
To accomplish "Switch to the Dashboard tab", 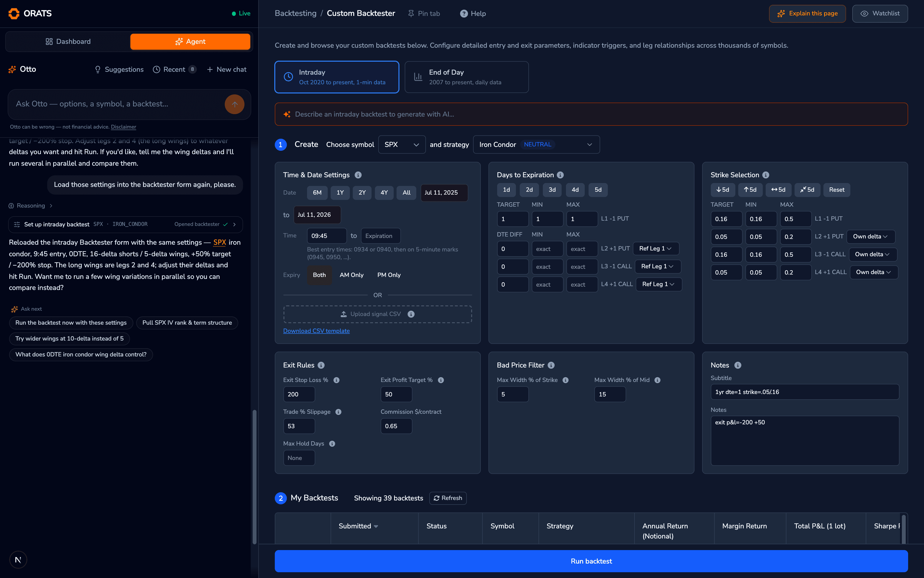I will coord(68,41).
